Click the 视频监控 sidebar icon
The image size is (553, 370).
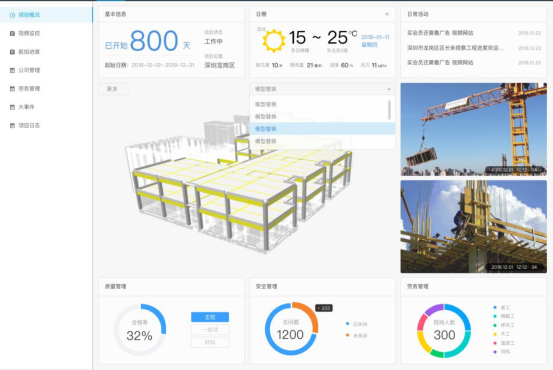point(12,33)
